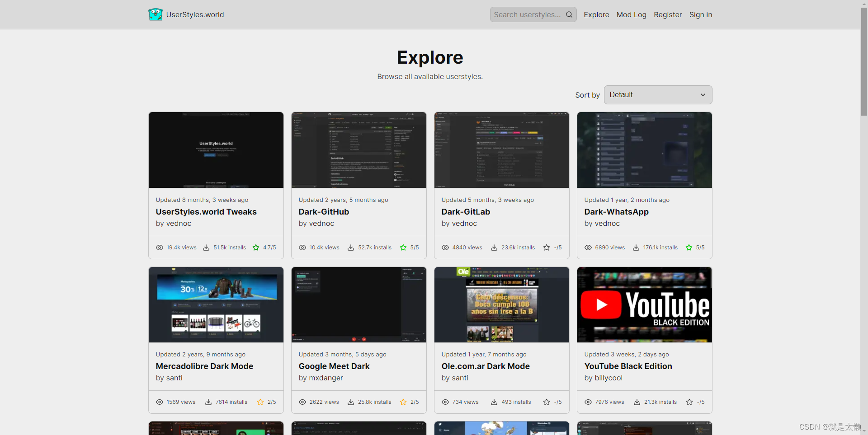This screenshot has width=868, height=435.
Task: Click download icon on Ole.com.ar Dark Mode card
Action: tap(494, 402)
